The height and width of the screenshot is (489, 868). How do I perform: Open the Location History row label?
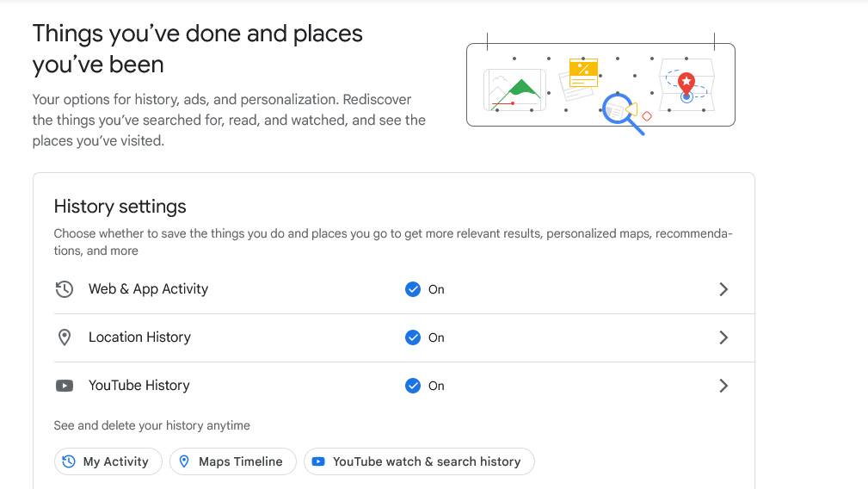click(x=139, y=337)
